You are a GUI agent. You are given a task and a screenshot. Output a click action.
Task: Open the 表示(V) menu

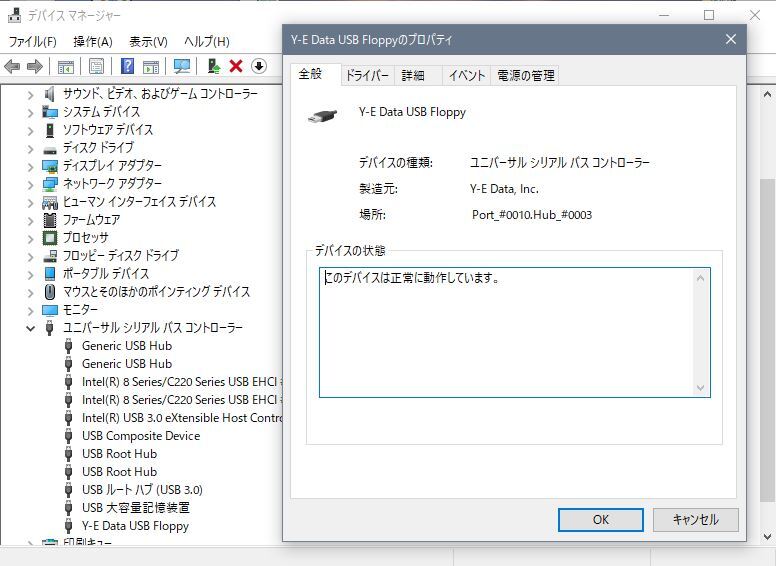click(x=148, y=42)
